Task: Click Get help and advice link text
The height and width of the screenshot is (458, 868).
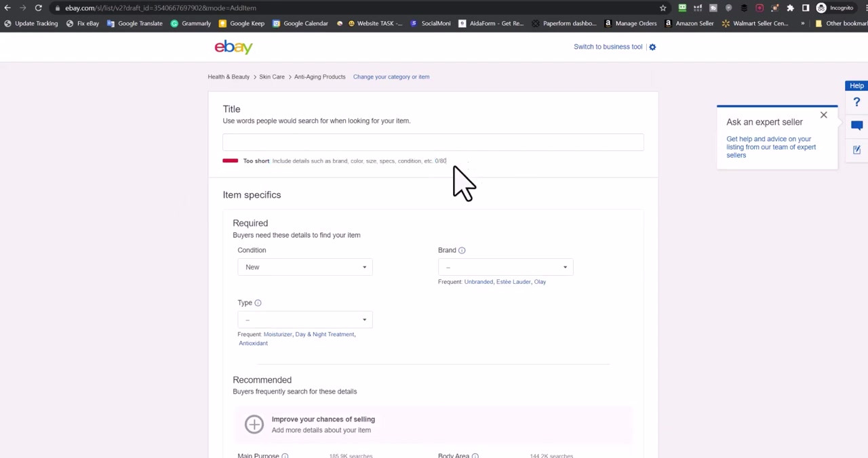Action: pos(771,147)
